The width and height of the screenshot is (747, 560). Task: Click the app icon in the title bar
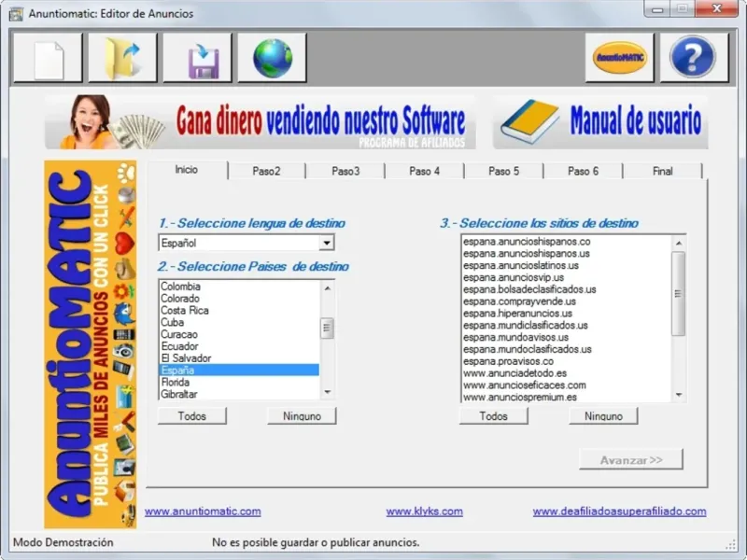tap(16, 14)
